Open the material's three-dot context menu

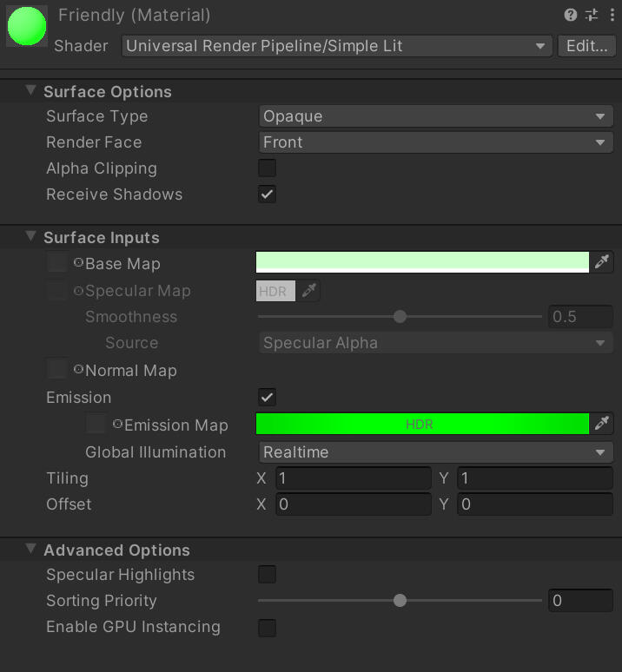coord(610,15)
